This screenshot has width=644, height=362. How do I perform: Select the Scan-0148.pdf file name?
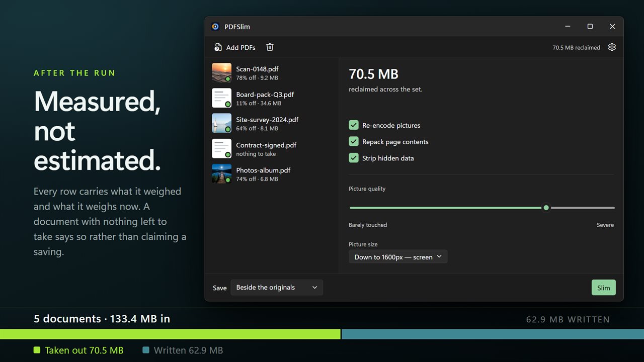point(257,69)
